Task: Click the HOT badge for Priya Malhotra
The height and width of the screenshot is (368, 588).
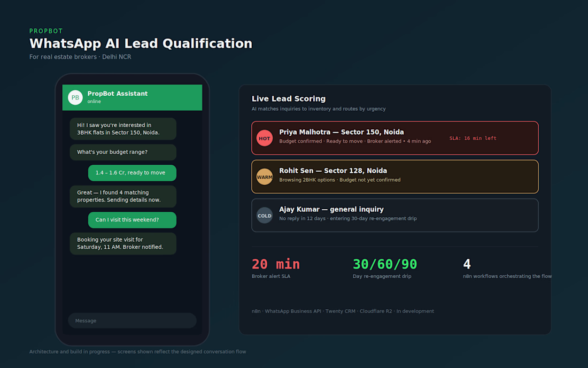Action: pos(265,138)
